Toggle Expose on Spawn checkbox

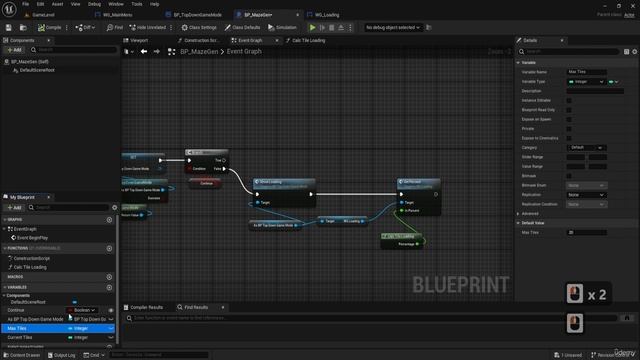coord(569,119)
